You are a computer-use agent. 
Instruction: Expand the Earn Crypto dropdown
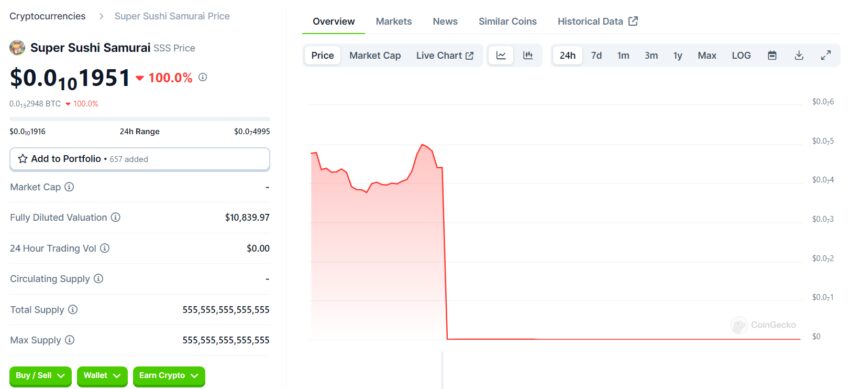pos(169,376)
